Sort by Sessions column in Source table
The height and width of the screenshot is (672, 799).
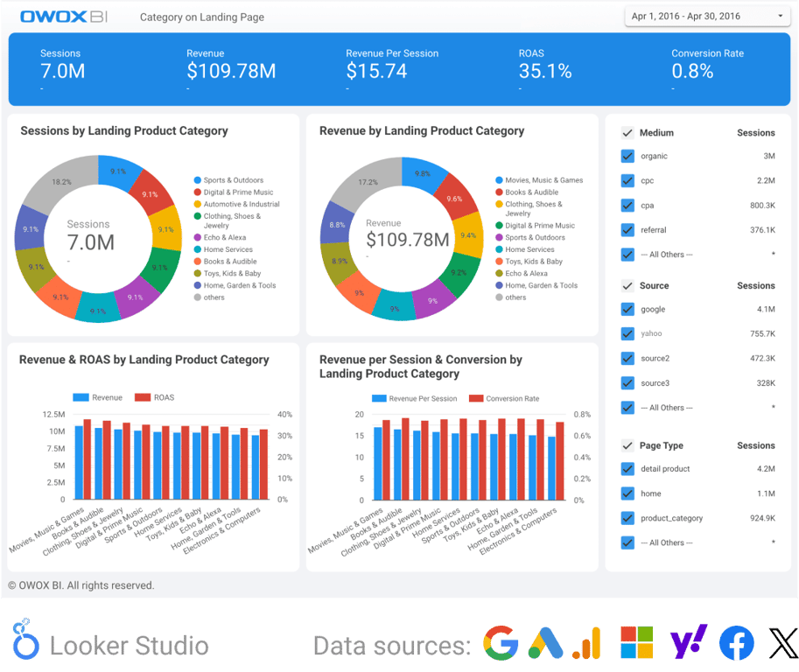pos(756,286)
